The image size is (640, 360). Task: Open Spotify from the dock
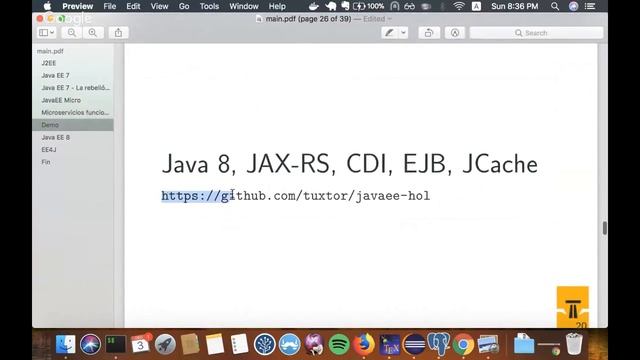point(339,344)
